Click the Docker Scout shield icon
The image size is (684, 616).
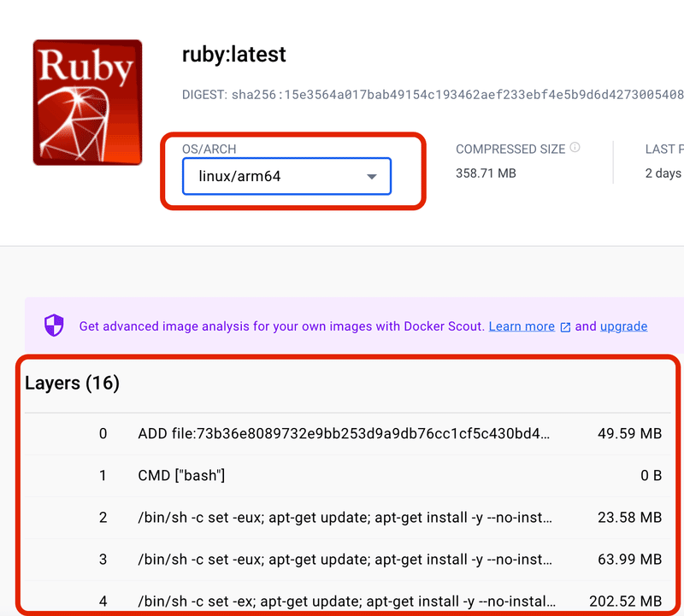(x=53, y=326)
